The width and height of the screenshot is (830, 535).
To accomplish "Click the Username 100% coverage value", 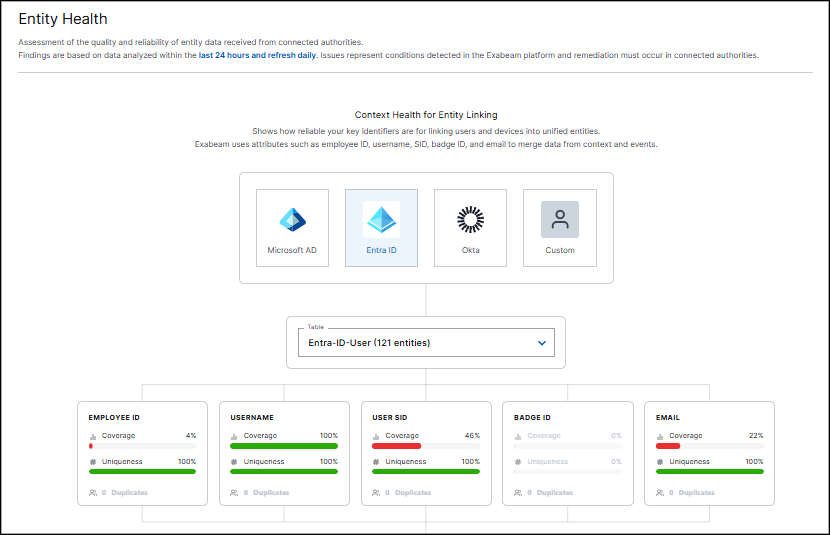I will coord(329,436).
